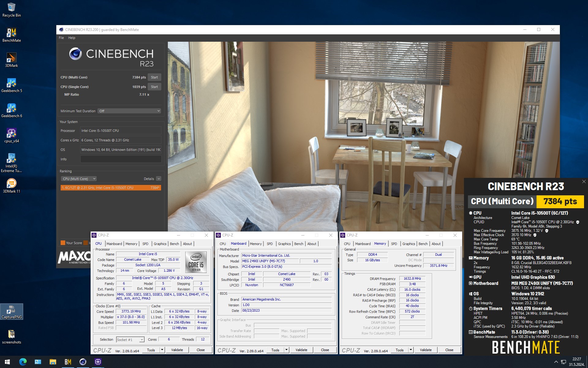Open Graphics tab in Memory CPU-Z window
This screenshot has width=588, height=368.
(409, 244)
